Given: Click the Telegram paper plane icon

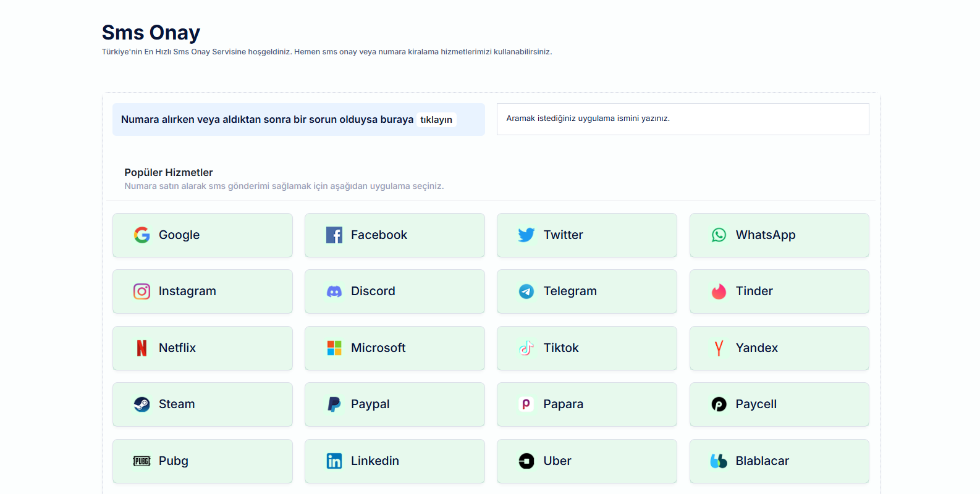Looking at the screenshot, I should pyautogui.click(x=526, y=291).
